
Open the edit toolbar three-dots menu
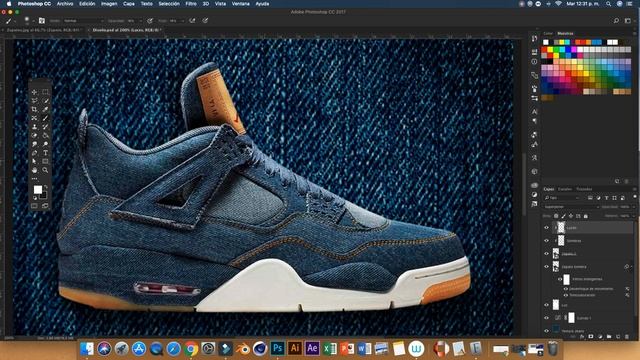(x=34, y=179)
